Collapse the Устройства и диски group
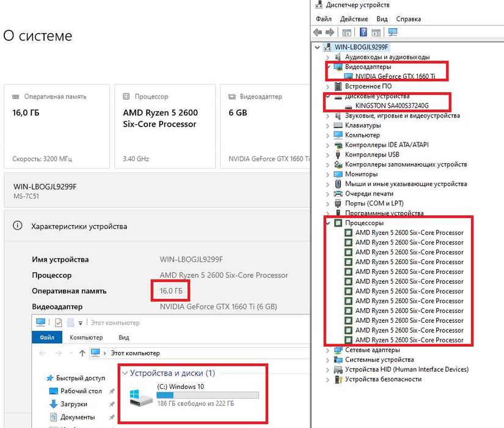Screen dimensions: 504x428 pos(125,374)
